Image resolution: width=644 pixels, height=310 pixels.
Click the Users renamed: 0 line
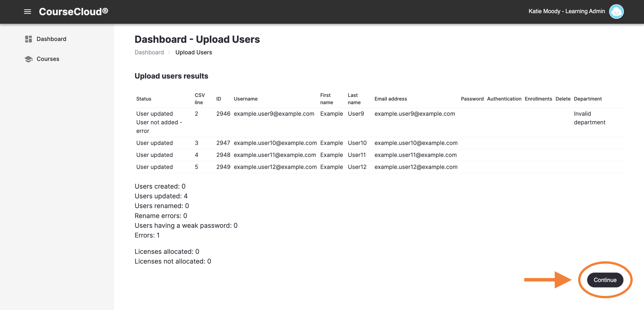(162, 206)
